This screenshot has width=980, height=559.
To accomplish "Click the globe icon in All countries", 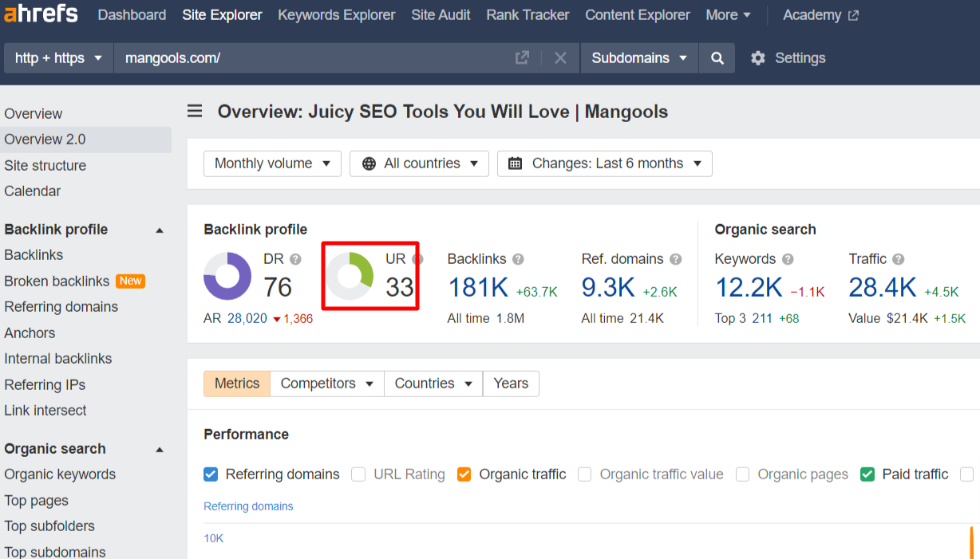I will pos(369,163).
